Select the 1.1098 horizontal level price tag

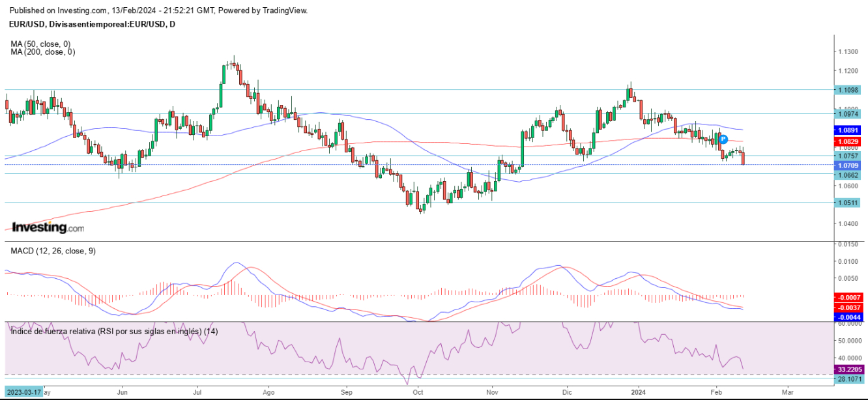(x=847, y=90)
